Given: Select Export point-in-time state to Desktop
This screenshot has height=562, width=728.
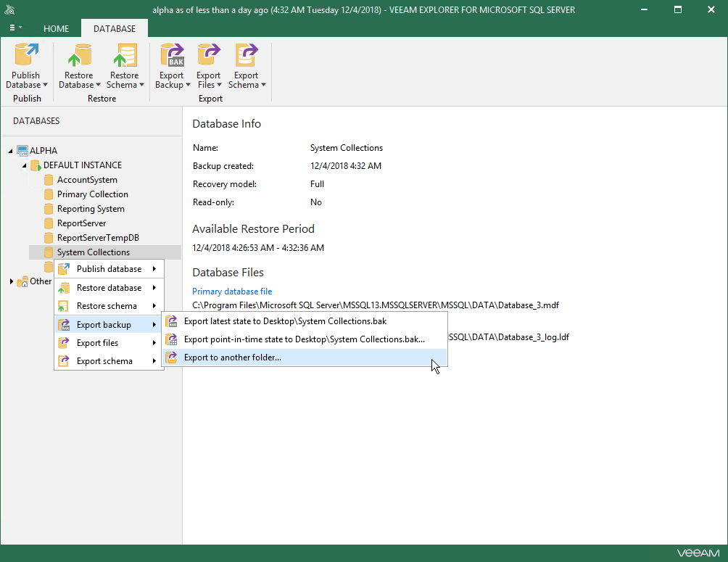Looking at the screenshot, I should point(305,339).
